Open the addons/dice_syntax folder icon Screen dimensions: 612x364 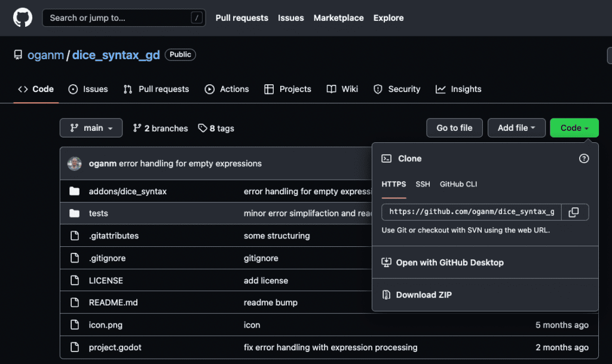(x=75, y=191)
